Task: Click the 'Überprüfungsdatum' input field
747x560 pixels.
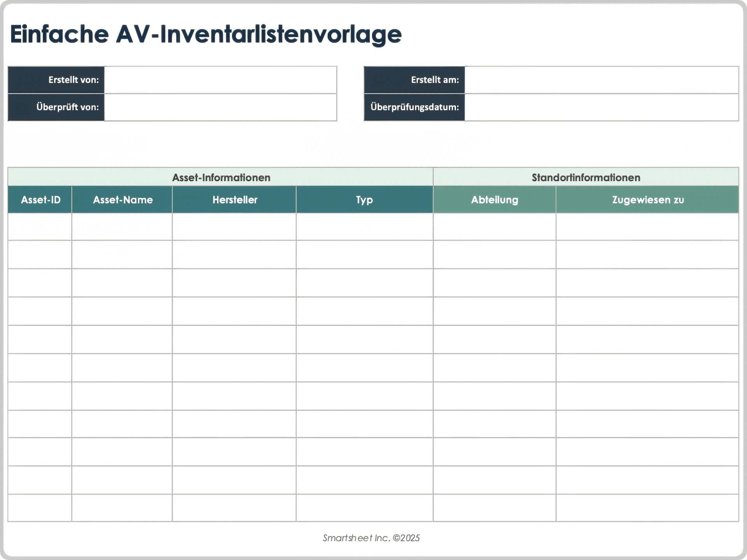Action: (x=601, y=107)
